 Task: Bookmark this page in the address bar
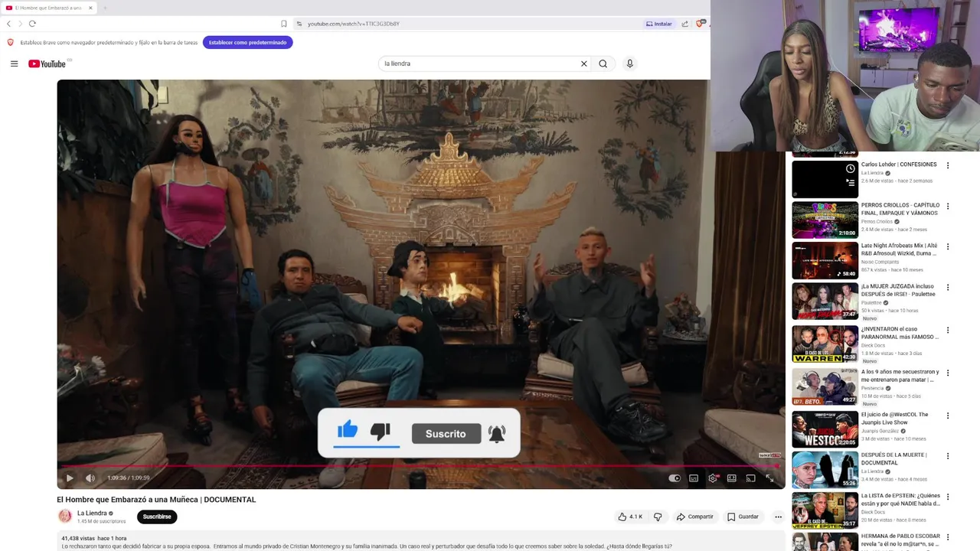tap(283, 24)
